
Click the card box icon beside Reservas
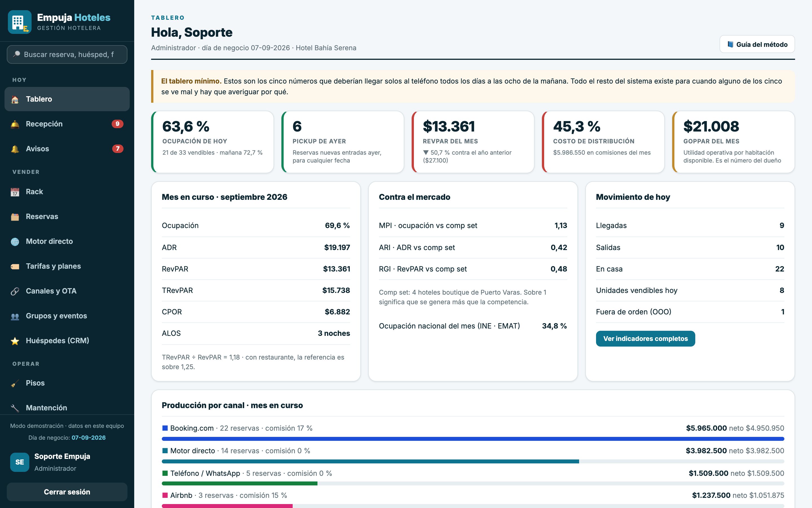click(x=15, y=217)
